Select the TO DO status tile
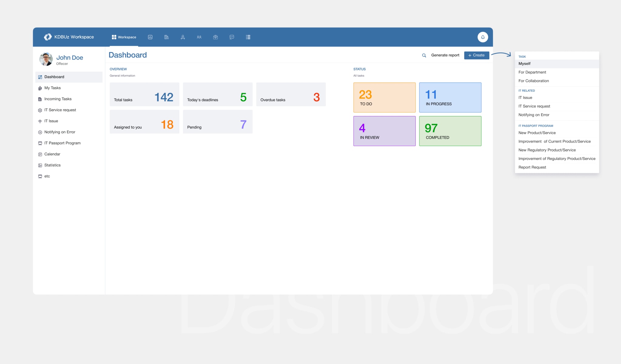Image resolution: width=621 pixels, height=364 pixels. [x=384, y=98]
